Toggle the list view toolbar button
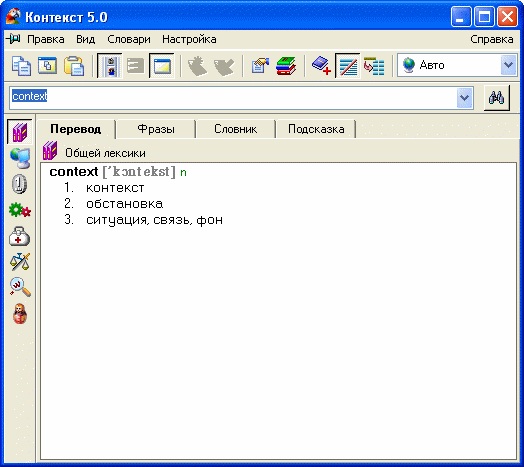The height and width of the screenshot is (467, 524). click(136, 66)
